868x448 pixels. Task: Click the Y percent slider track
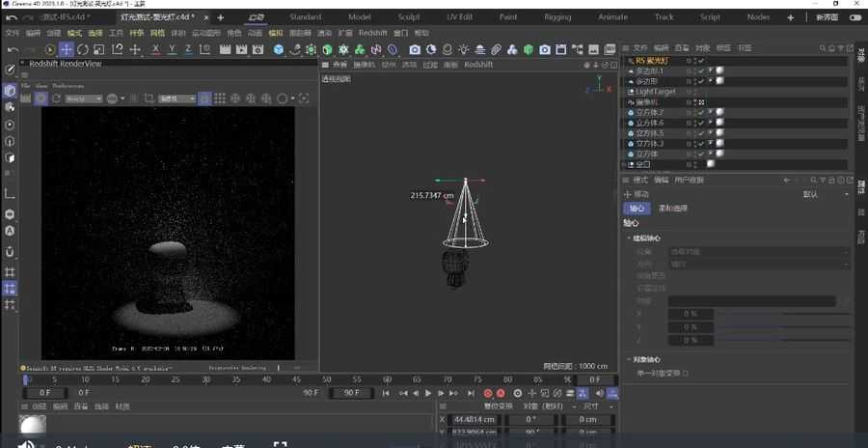pyautogui.click(x=783, y=327)
